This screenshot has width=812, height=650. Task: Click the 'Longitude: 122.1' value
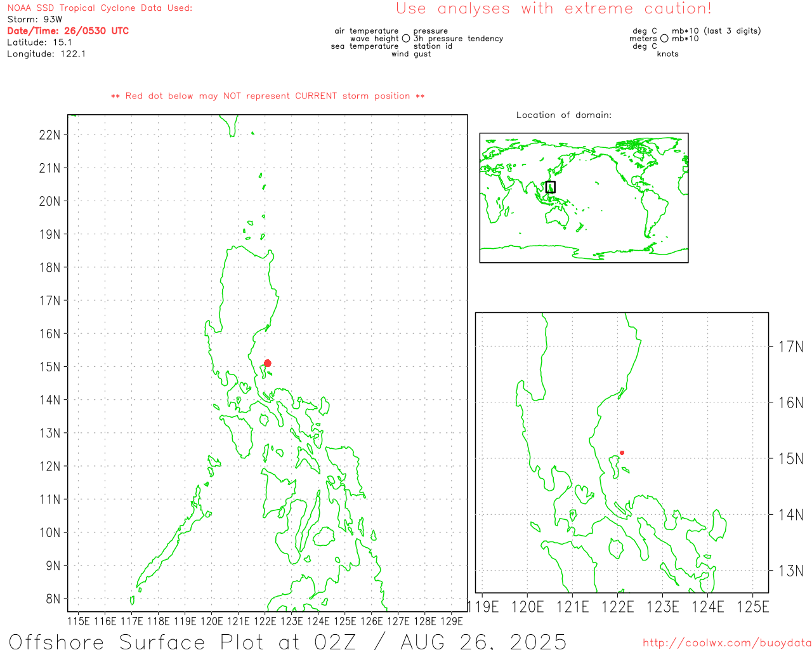46,54
